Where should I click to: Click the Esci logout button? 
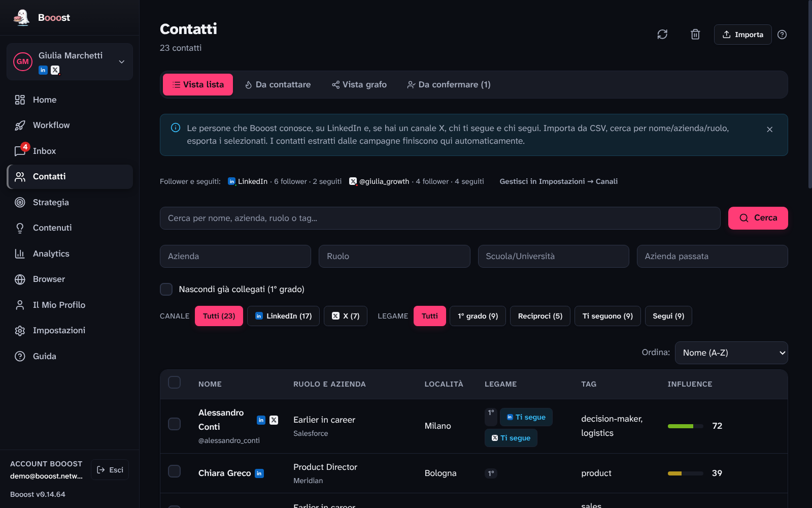[110, 470]
